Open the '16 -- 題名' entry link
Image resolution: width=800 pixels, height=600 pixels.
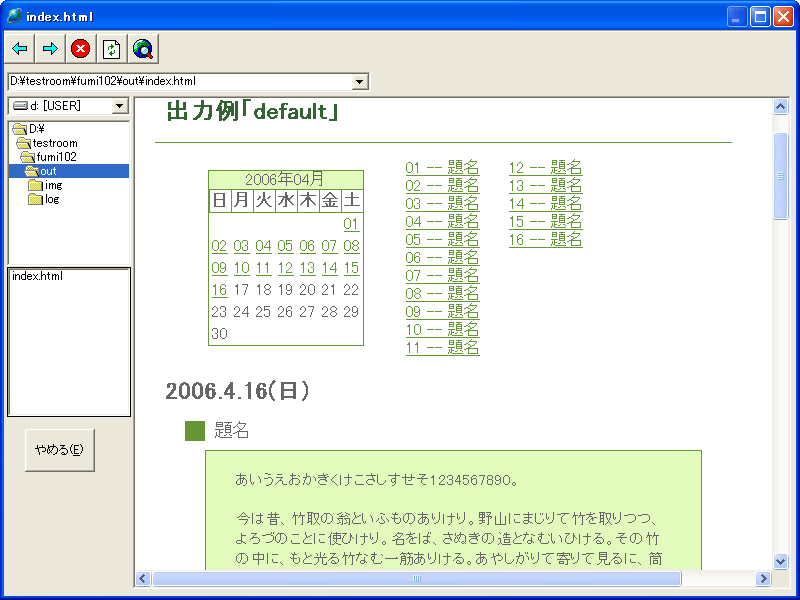[x=545, y=239]
